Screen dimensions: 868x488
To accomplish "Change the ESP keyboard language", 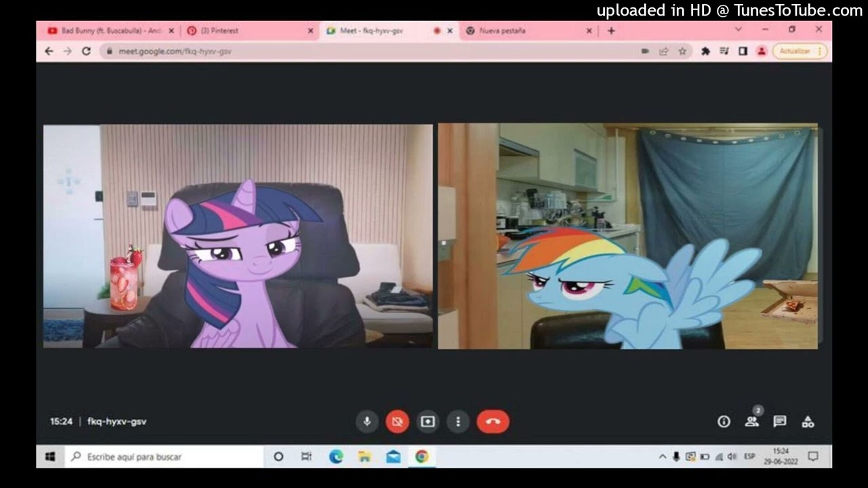I will 749,457.
